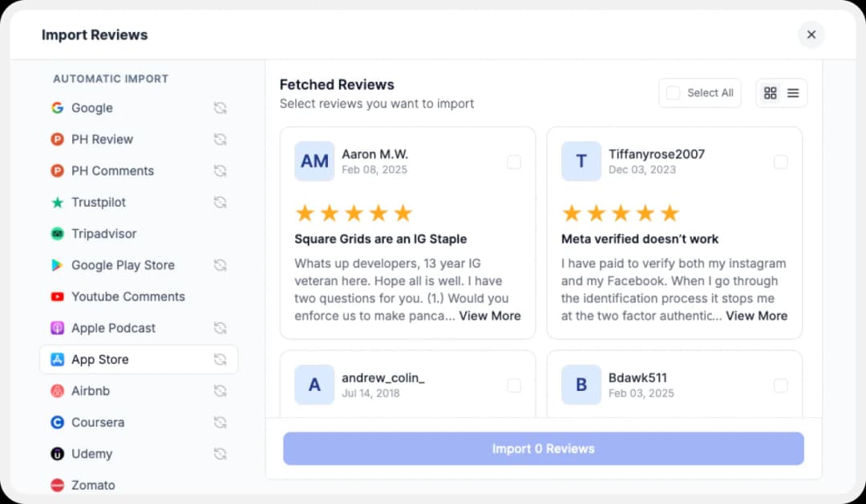Select the Youtube Comments icon
The image size is (866, 504).
pos(57,296)
